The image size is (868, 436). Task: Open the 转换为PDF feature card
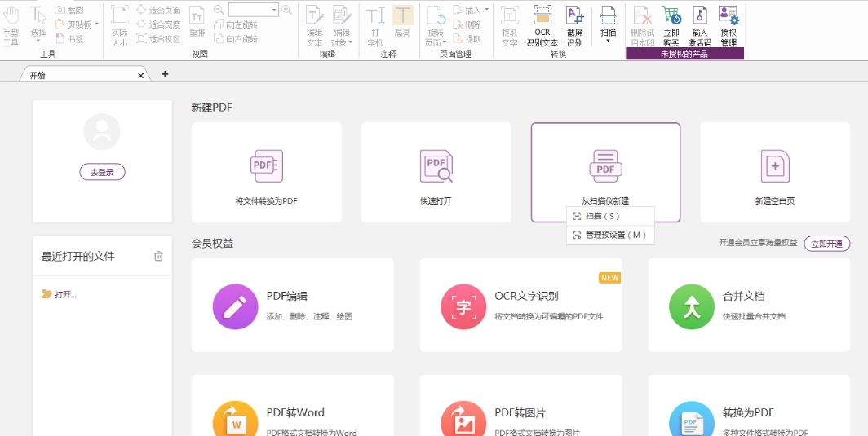(749, 406)
